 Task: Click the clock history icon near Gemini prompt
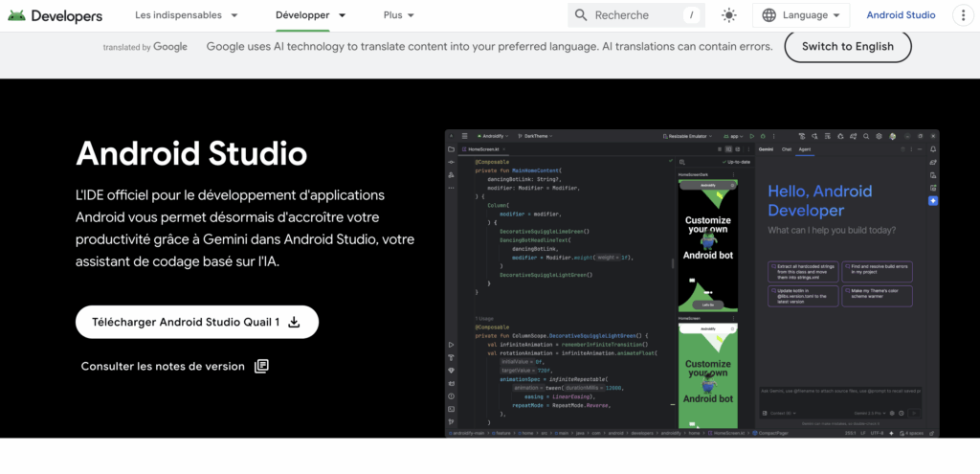pos(902,414)
